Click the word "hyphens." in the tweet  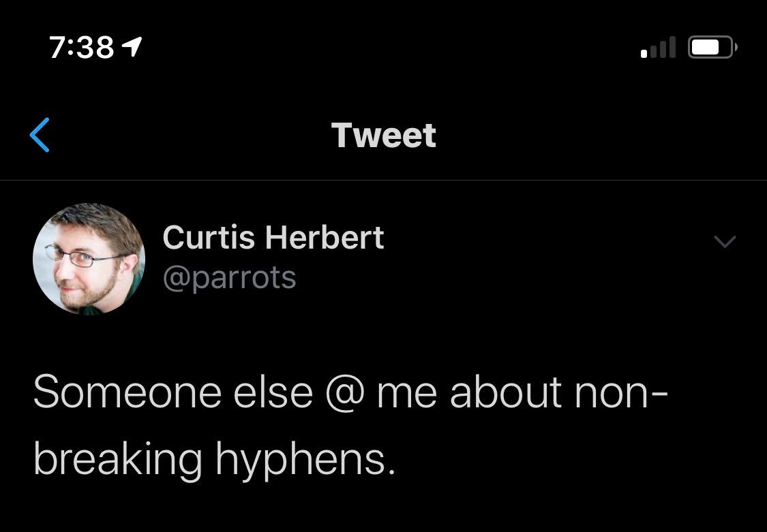pos(305,460)
